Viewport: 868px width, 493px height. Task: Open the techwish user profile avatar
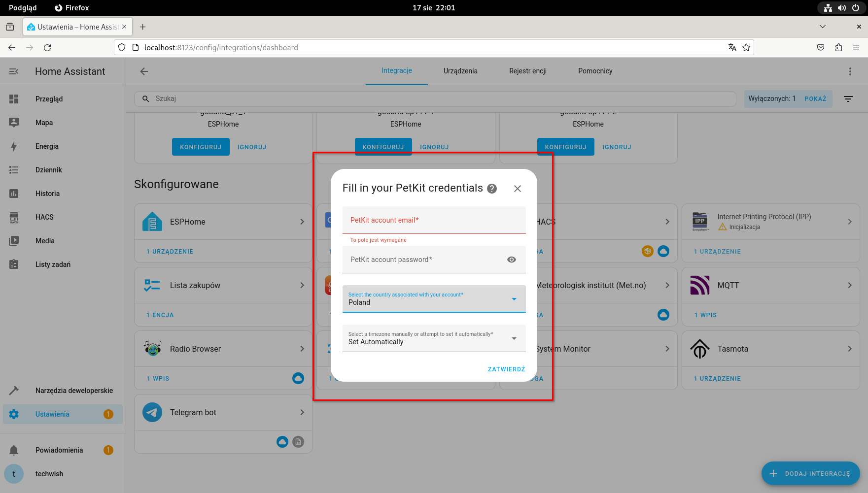click(x=14, y=474)
